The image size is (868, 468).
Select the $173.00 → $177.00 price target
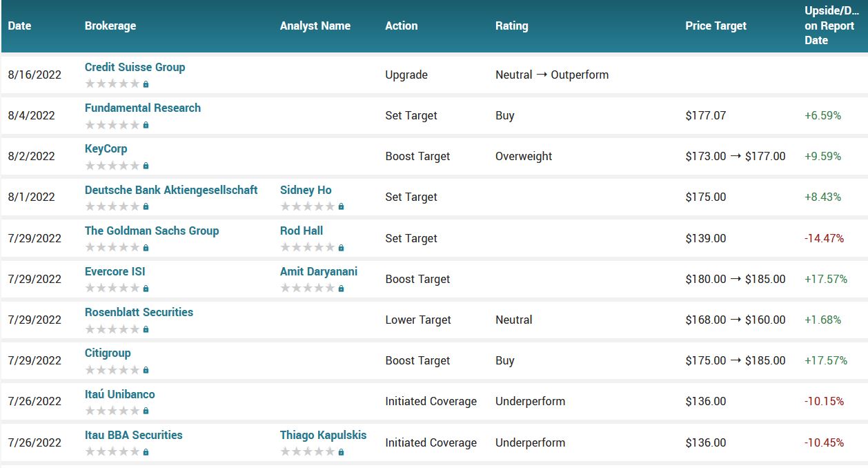pyautogui.click(x=736, y=156)
